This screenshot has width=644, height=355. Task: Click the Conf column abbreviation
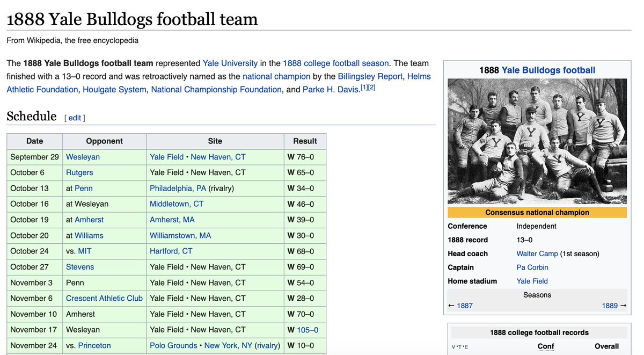[x=546, y=346]
